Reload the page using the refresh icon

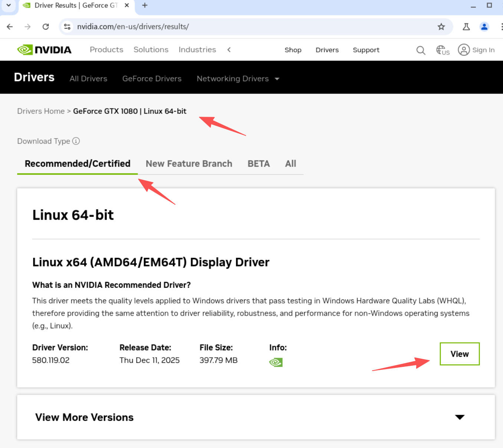click(46, 27)
